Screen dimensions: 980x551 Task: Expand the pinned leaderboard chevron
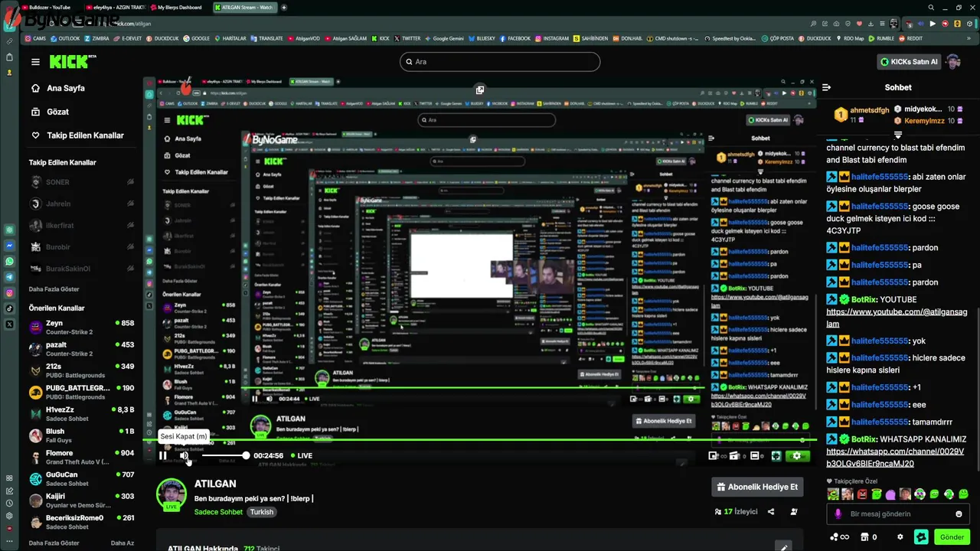click(898, 135)
